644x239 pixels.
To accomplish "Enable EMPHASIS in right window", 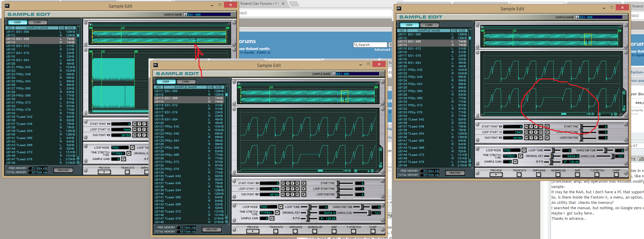I will [539, 175].
